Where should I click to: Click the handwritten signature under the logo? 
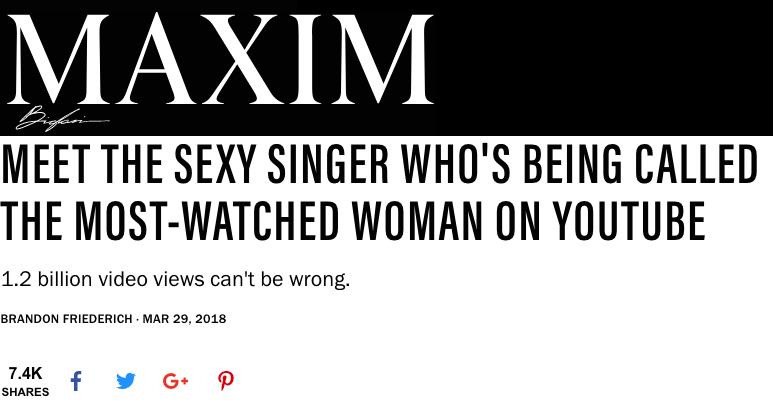pyautogui.click(x=61, y=119)
